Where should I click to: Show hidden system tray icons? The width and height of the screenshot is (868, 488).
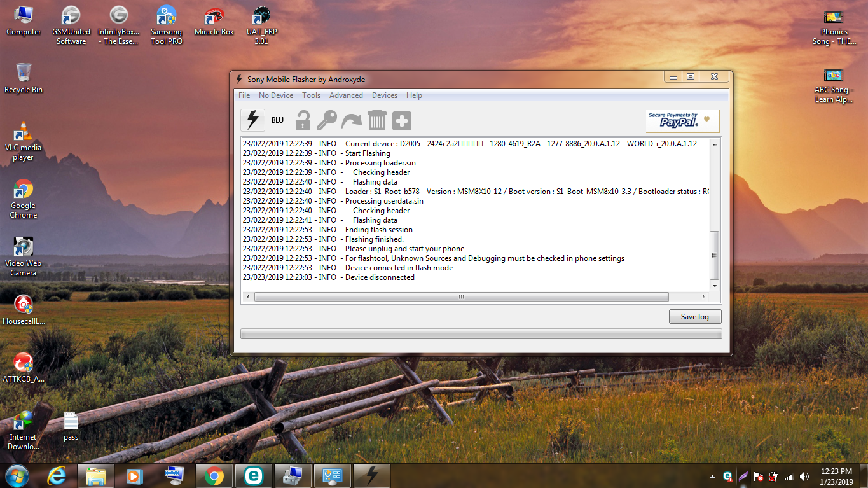[712, 477]
